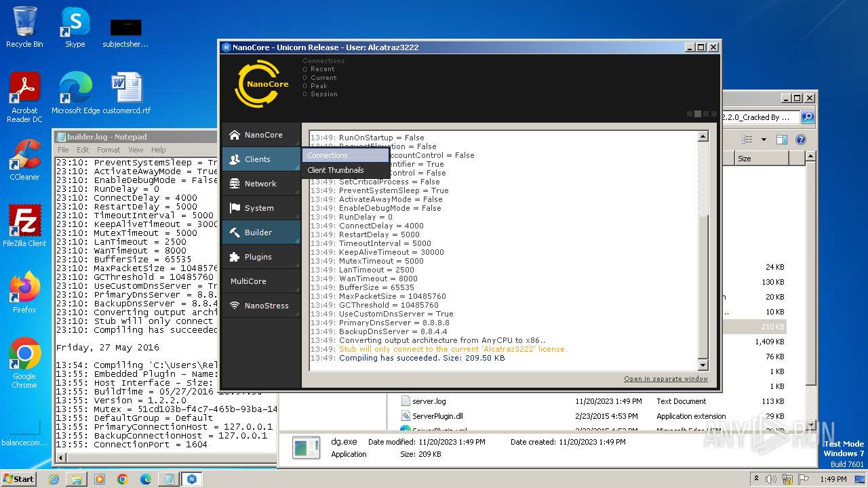Show hidden tray icons arrow

point(755,479)
